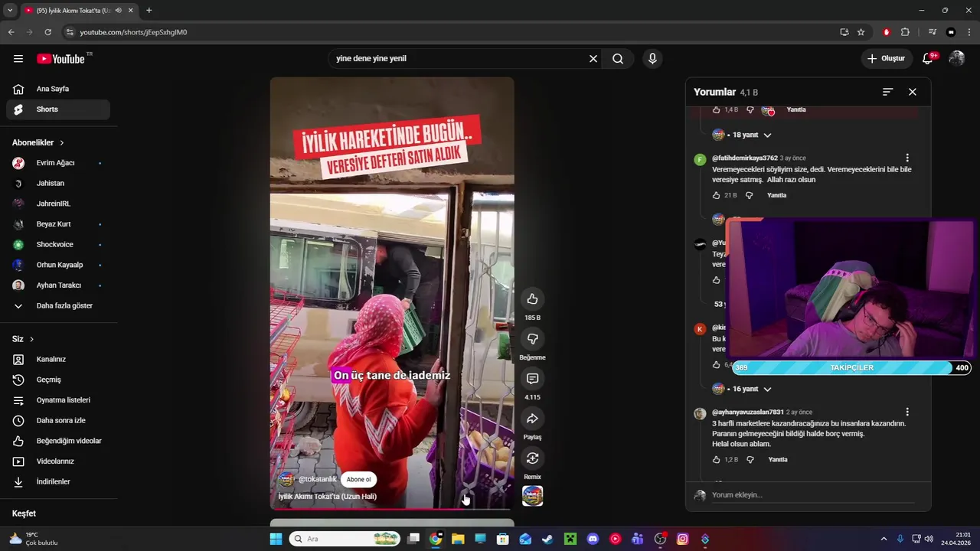Screen dimensions: 980x551
Task: Open the tab search dropdown
Action: tap(9, 10)
